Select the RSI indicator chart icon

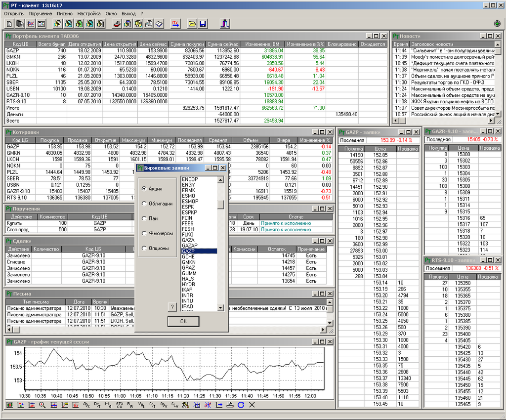(97, 405)
